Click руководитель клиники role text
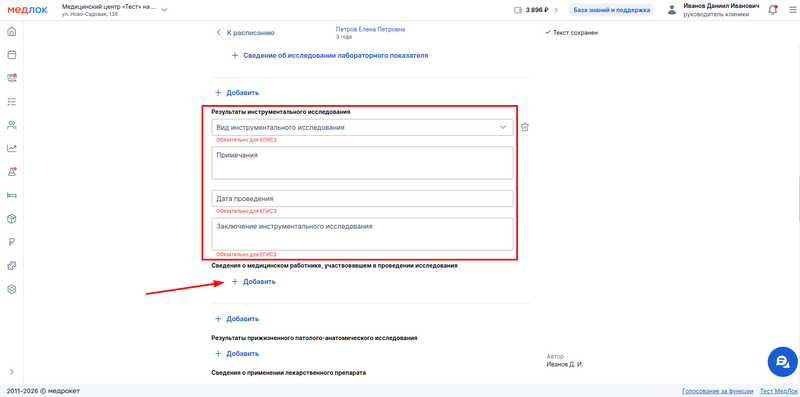 pos(716,14)
